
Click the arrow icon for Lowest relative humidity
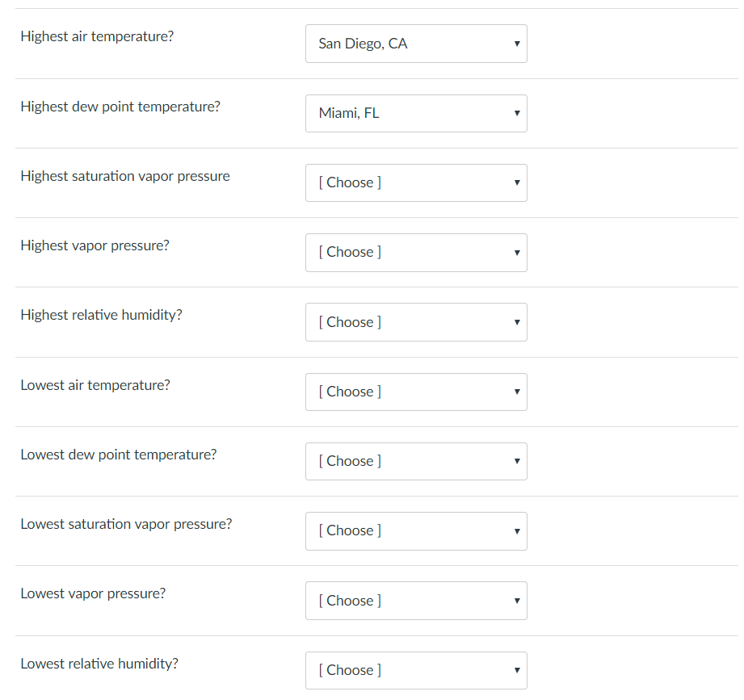tap(516, 670)
